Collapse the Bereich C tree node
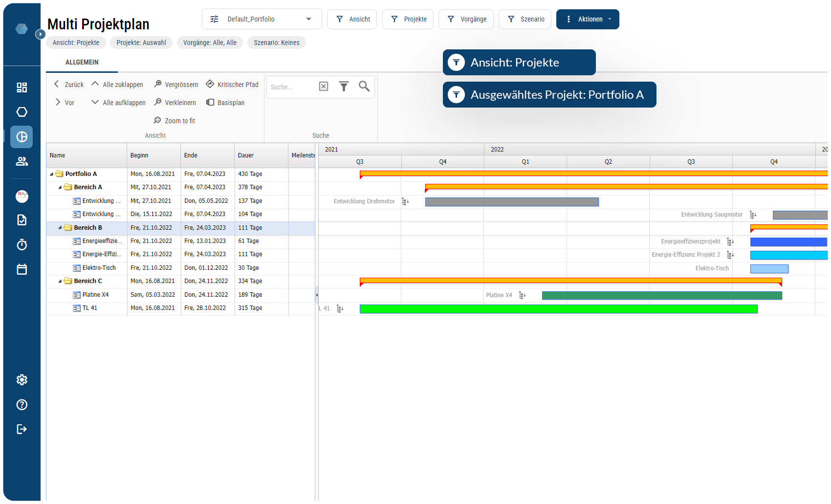The height and width of the screenshot is (504, 831). click(60, 281)
